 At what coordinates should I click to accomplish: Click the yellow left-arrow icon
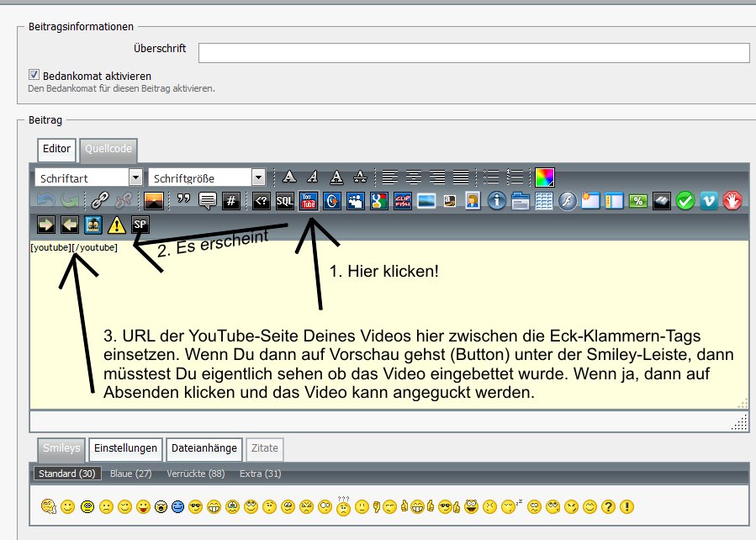click(70, 225)
